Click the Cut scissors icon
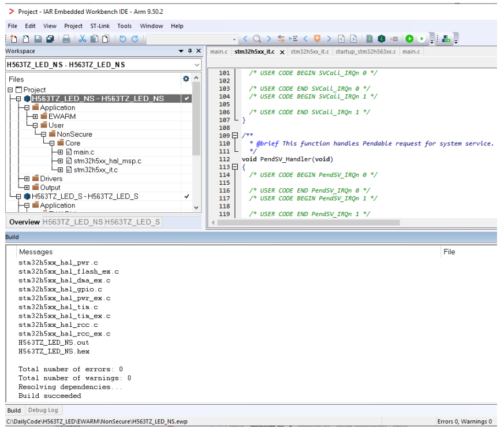Screen dimensions: 504x433 click(83, 39)
